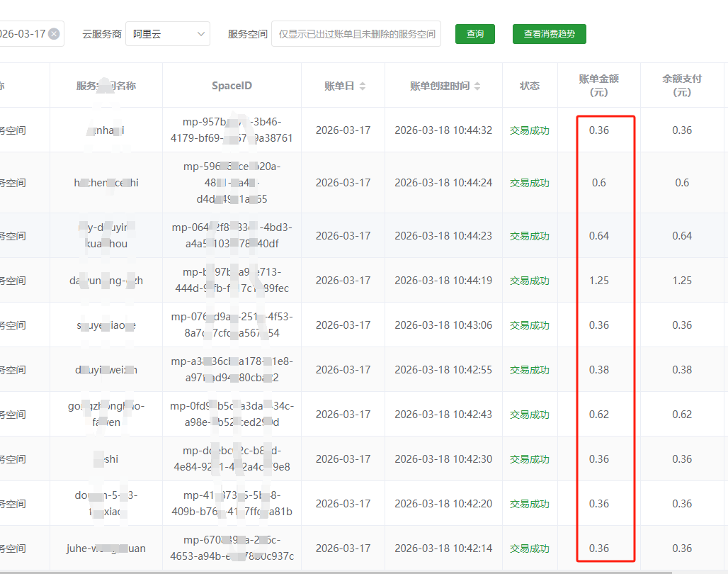Sort by 账单创建时间 using its sort arrows
728x574 pixels.
[x=477, y=86]
